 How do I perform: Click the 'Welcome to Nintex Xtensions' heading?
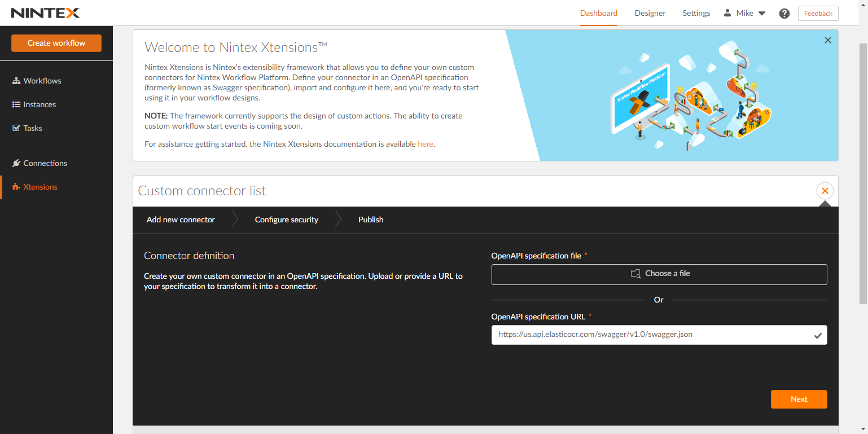click(x=236, y=47)
